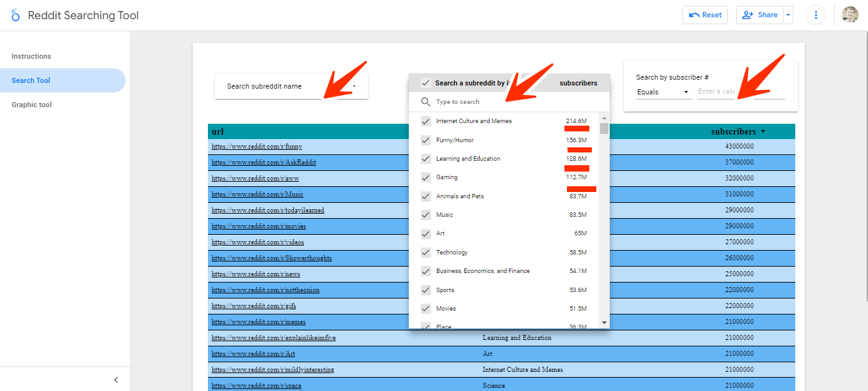868x391 pixels.
Task: Open the r/Art link
Action: tap(253, 354)
